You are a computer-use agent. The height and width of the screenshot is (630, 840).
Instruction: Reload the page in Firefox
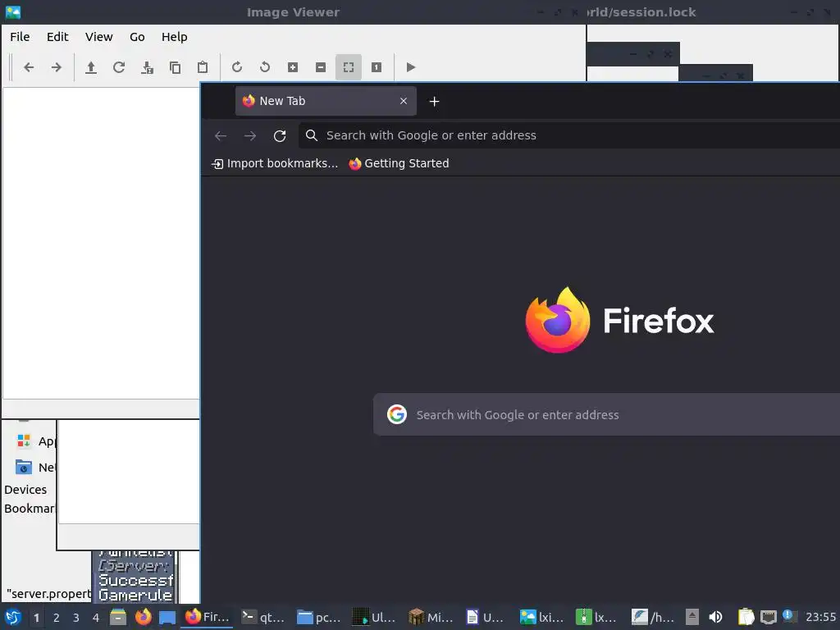point(280,135)
